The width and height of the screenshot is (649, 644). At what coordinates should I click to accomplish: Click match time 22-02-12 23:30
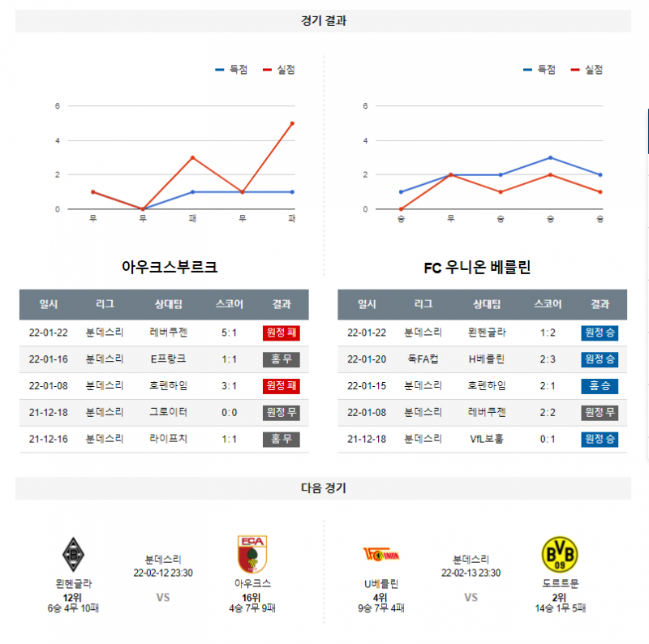click(163, 573)
